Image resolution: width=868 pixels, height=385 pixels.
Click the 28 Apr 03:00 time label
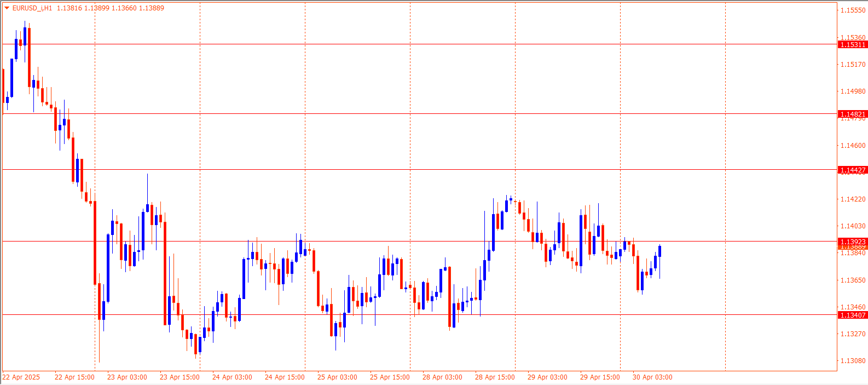(442, 377)
